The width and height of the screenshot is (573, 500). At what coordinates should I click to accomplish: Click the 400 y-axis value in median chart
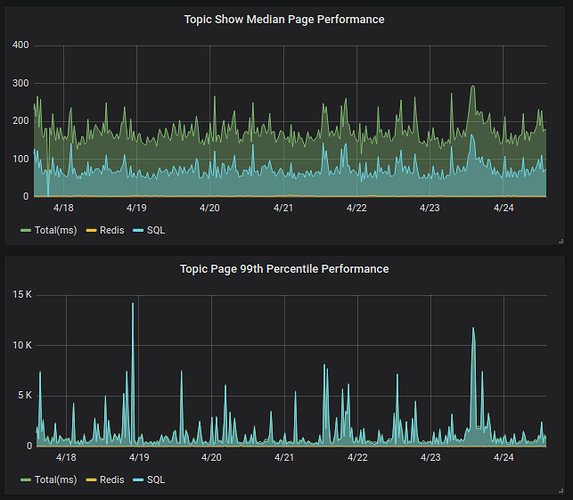click(20, 45)
